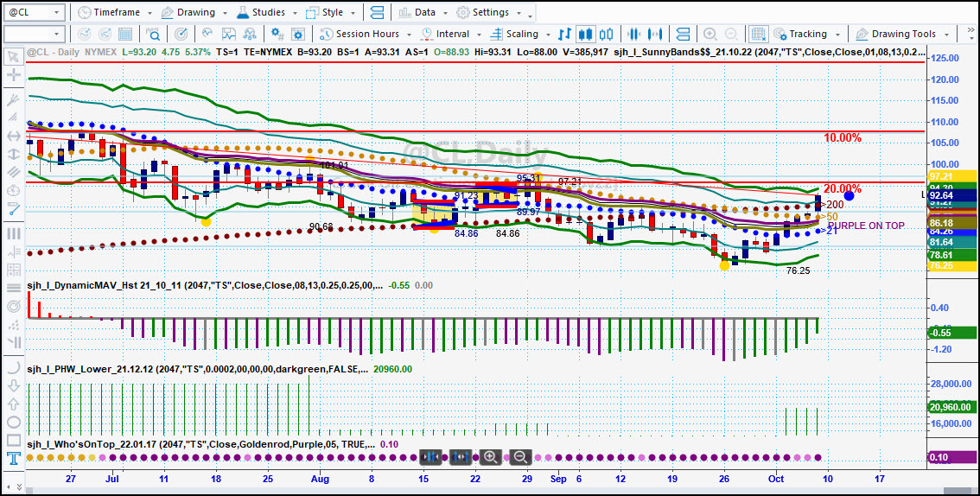
Task: Open the empty combo box in second toolbar
Action: coord(35,34)
